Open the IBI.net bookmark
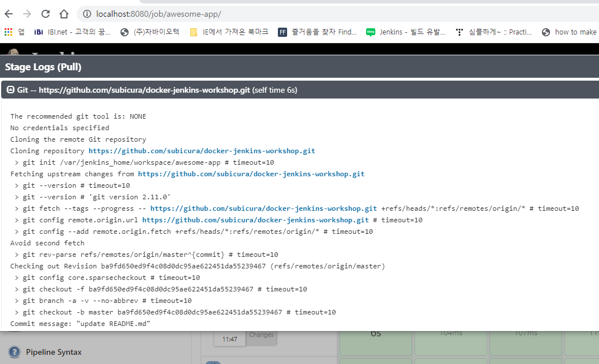 click(72, 32)
